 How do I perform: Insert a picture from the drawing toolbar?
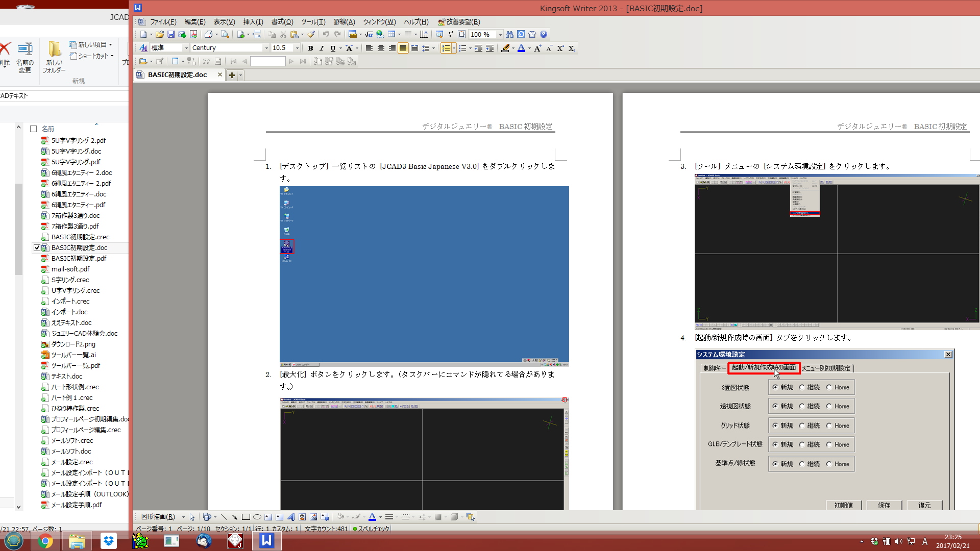(x=313, y=517)
